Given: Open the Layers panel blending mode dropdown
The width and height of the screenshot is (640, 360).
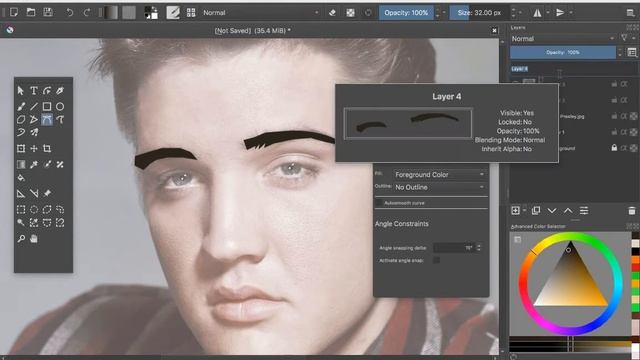Looking at the screenshot, I should click(563, 39).
